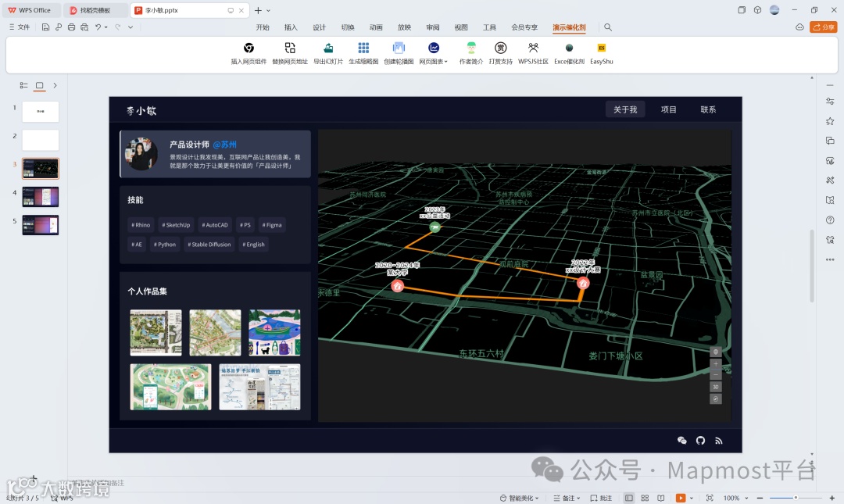Screen dimensions: 844x504
Task: Click the 分享 share button
Action: [823, 27]
